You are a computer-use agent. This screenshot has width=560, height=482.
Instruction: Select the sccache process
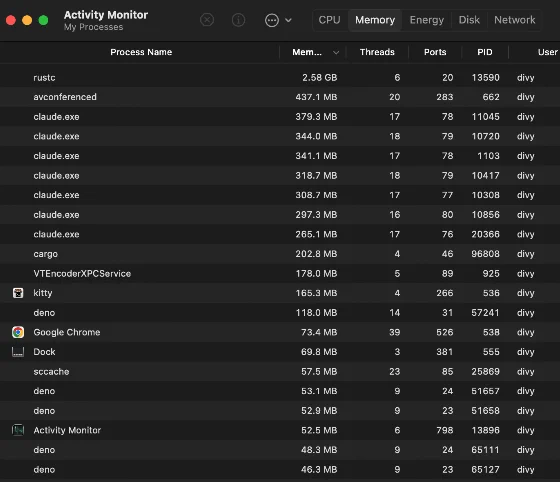[x=280, y=371]
